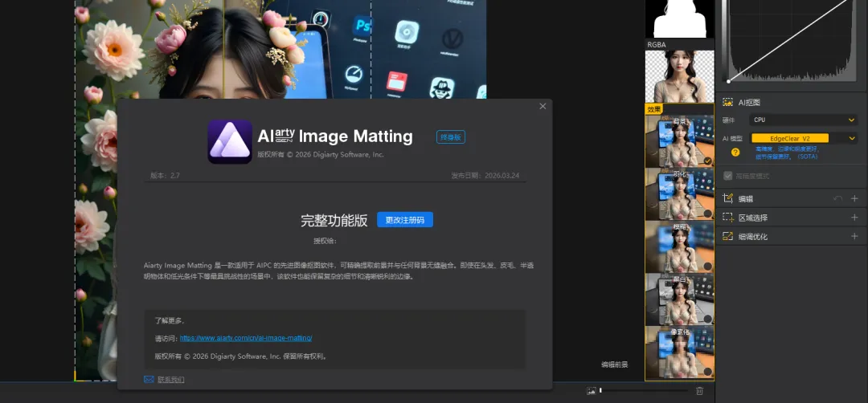
Task: Click the trash delete icon
Action: pyautogui.click(x=700, y=391)
